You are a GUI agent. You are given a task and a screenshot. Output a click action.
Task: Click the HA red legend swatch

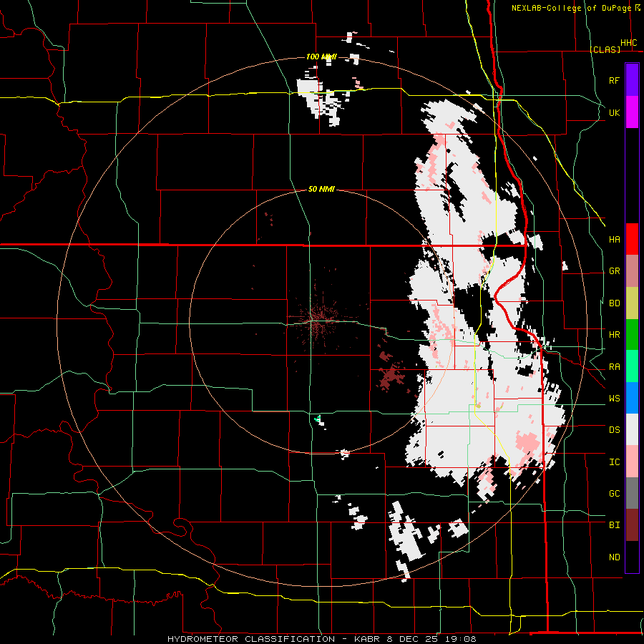(632, 239)
